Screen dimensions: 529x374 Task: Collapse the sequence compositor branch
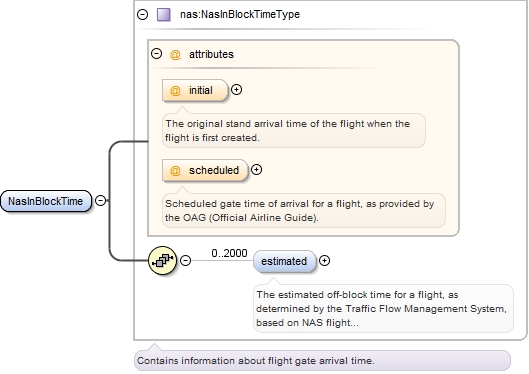coord(185,260)
